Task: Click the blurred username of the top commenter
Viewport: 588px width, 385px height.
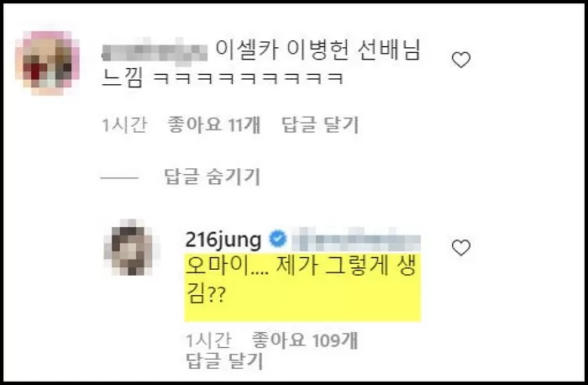Action: (154, 52)
